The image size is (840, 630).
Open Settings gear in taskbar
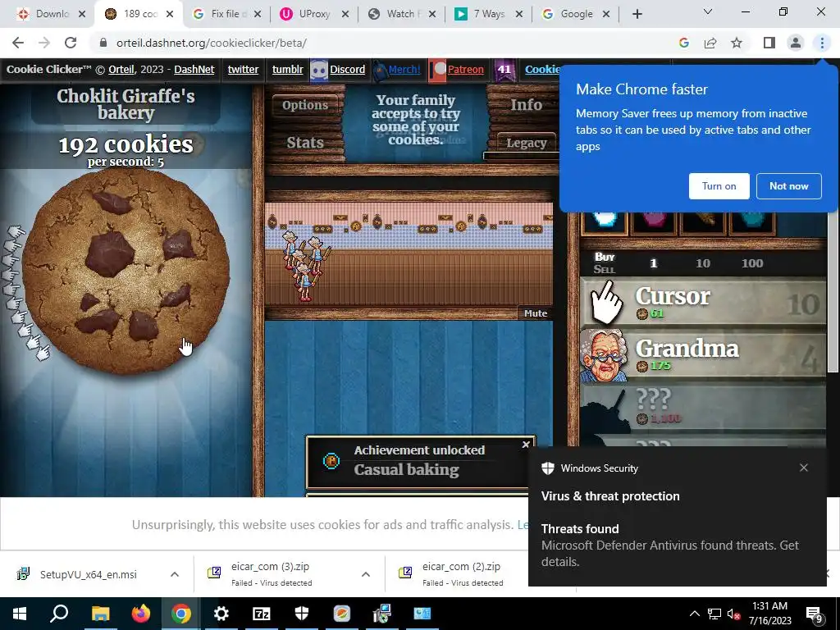(221, 614)
